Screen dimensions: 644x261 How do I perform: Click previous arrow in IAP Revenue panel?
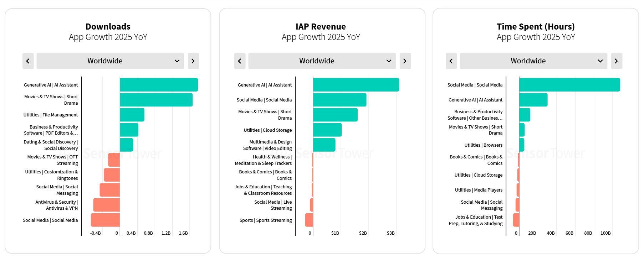click(x=240, y=61)
